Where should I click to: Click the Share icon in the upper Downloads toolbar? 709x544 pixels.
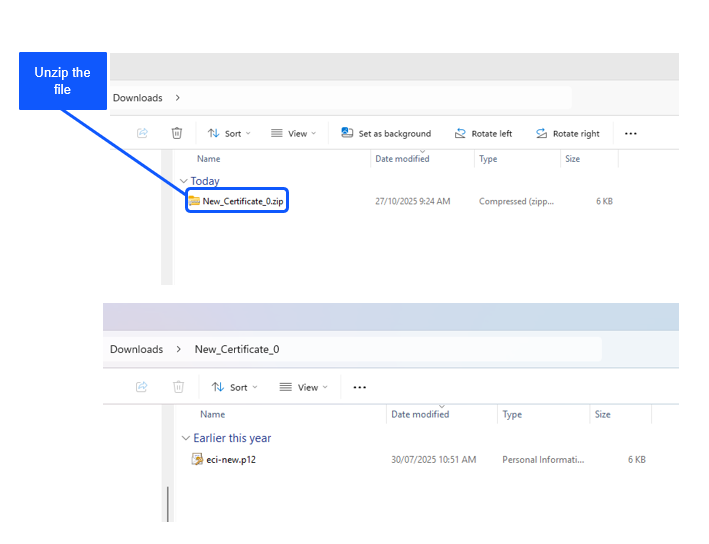coord(142,133)
